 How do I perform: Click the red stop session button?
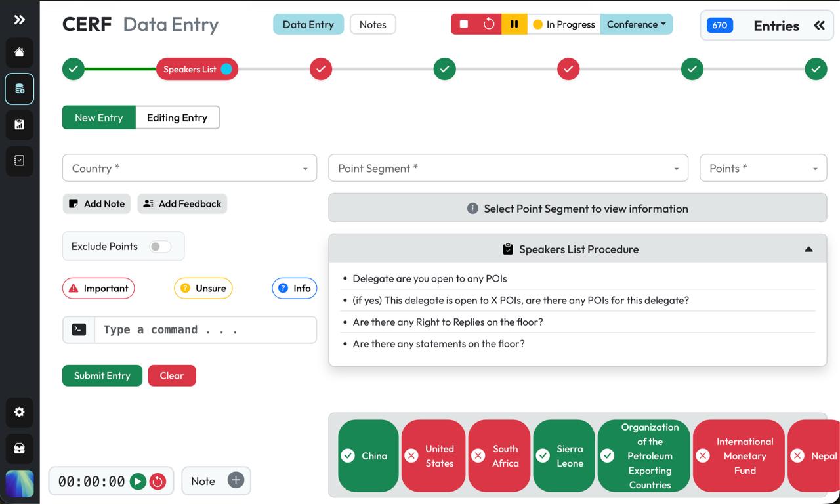tap(464, 24)
